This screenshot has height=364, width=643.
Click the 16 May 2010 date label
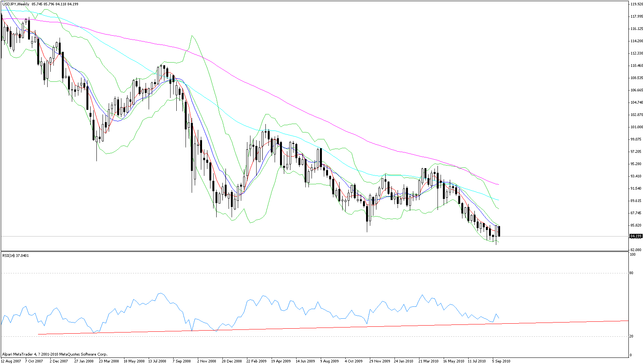tap(454, 361)
